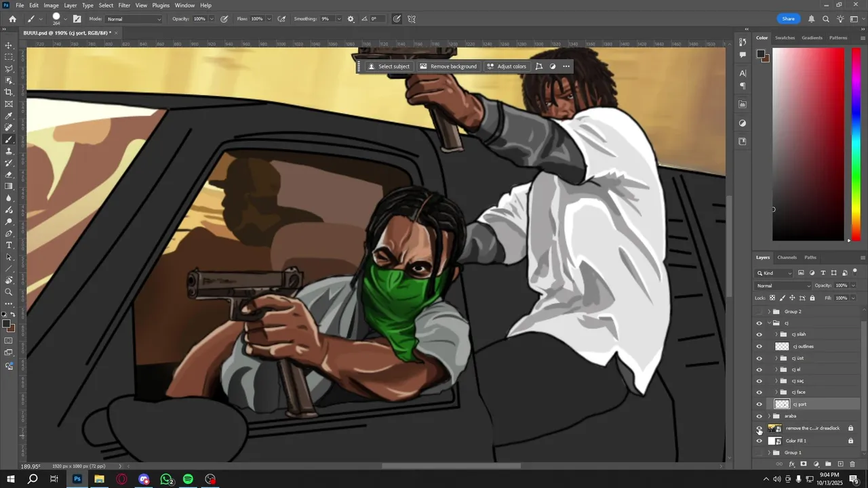The image size is (868, 488).
Task: Toggle layer filtering on or off switch
Action: [855, 272]
